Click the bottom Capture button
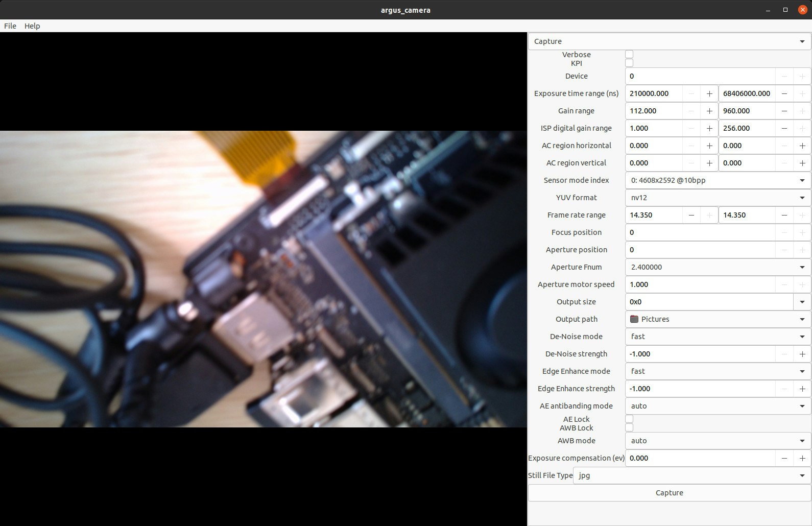812x526 pixels. (670, 493)
